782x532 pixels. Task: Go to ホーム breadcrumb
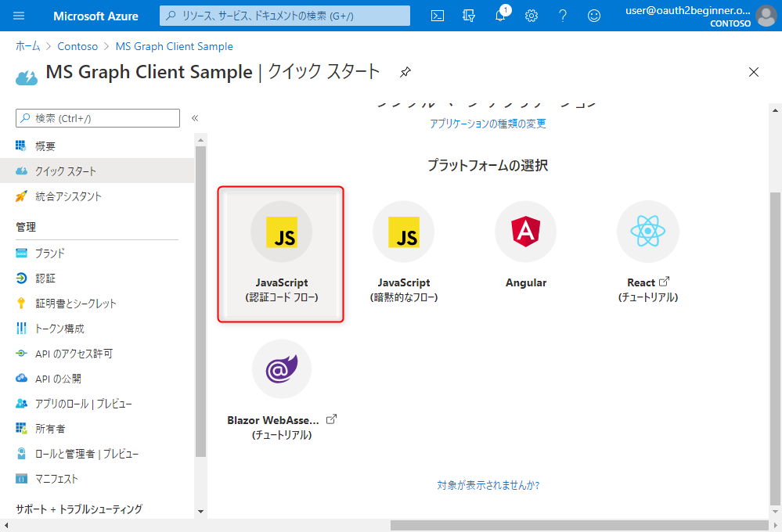28,46
